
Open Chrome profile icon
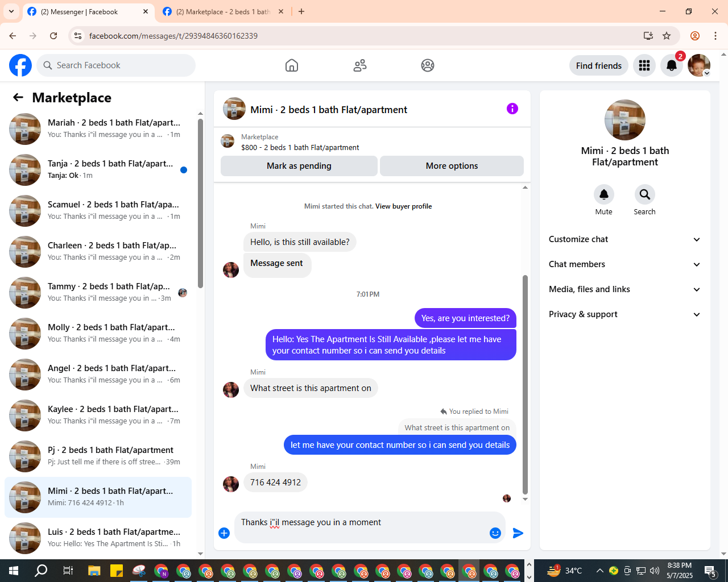(x=695, y=36)
